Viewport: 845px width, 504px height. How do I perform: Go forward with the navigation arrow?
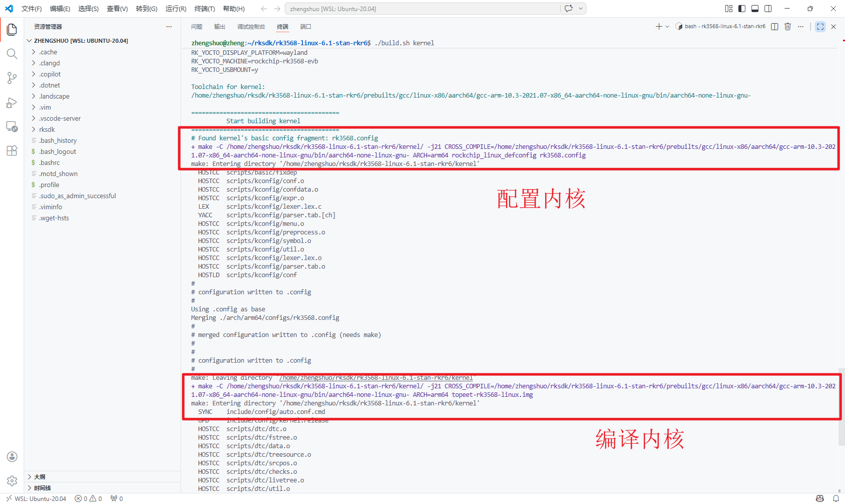[x=277, y=9]
